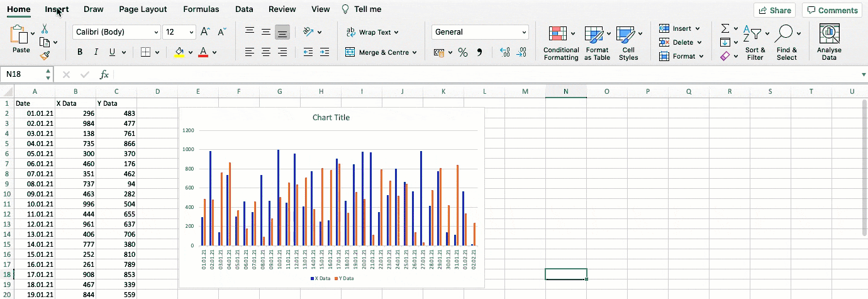Open Cell Styles gallery
This screenshot has width=868, height=299.
point(628,43)
